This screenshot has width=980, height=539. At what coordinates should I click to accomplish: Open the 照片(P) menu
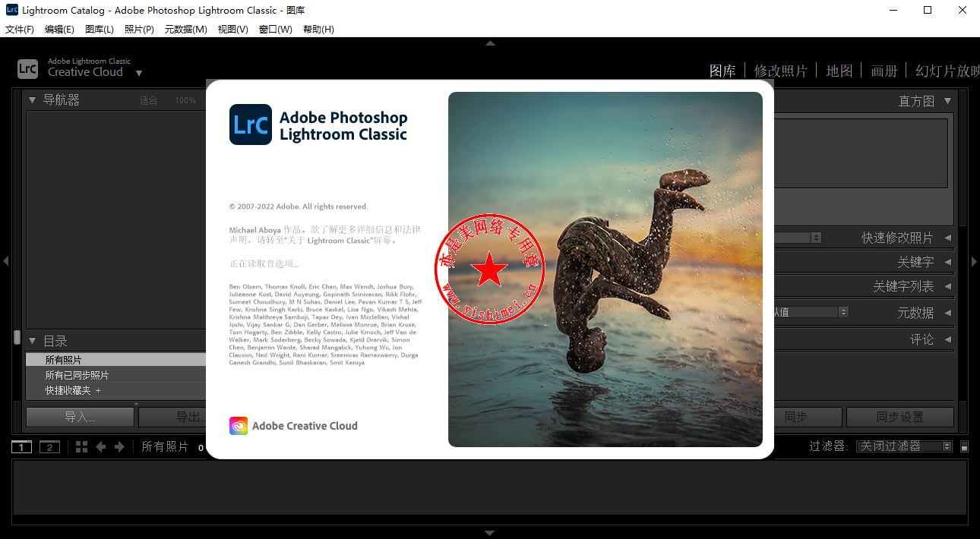[x=139, y=30]
